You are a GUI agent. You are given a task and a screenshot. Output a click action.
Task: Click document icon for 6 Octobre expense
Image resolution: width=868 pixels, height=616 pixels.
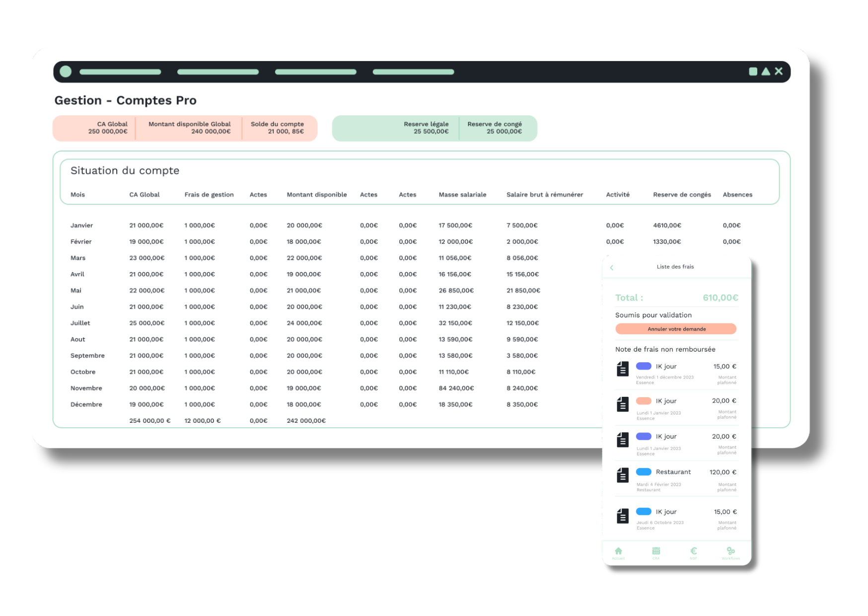623,516
